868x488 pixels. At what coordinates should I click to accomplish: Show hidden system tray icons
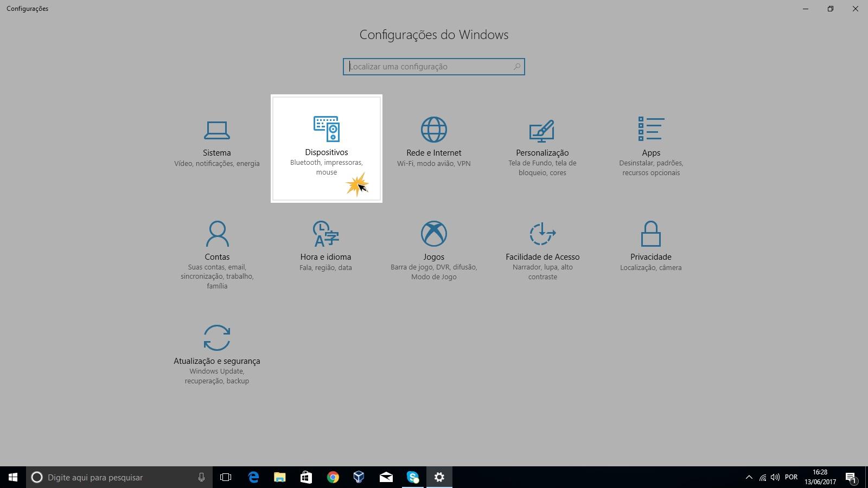click(749, 477)
